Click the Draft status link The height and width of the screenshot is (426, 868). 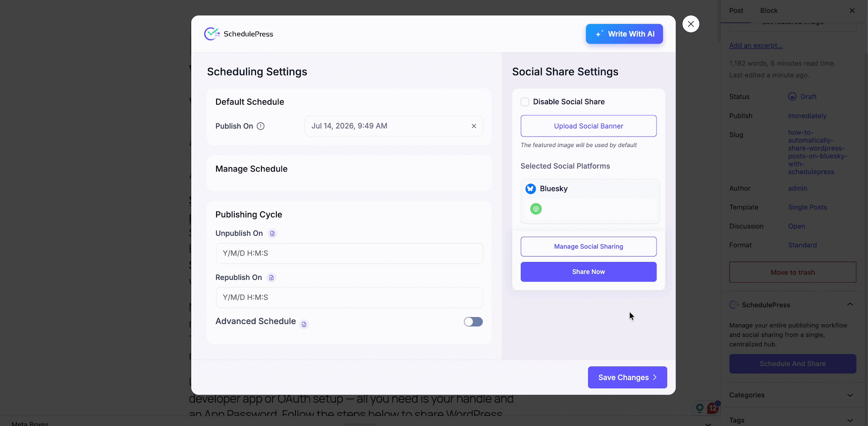click(808, 97)
